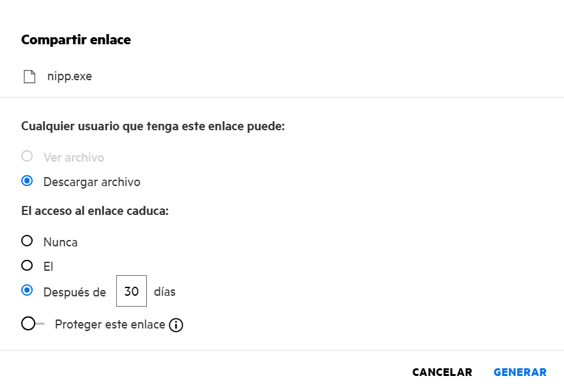Click the Después de label text

74,292
